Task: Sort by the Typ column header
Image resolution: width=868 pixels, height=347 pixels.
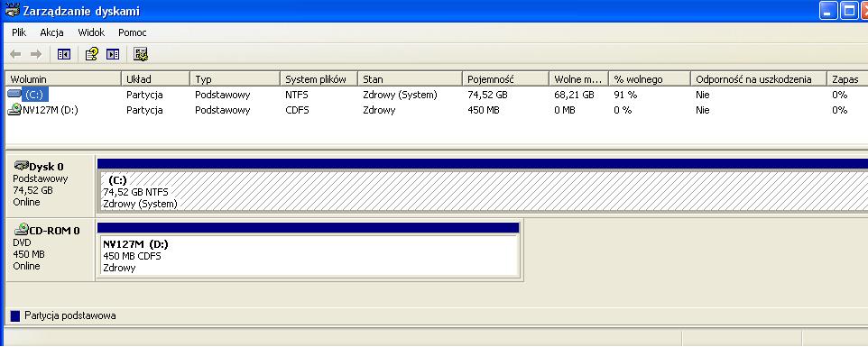Action: point(235,79)
